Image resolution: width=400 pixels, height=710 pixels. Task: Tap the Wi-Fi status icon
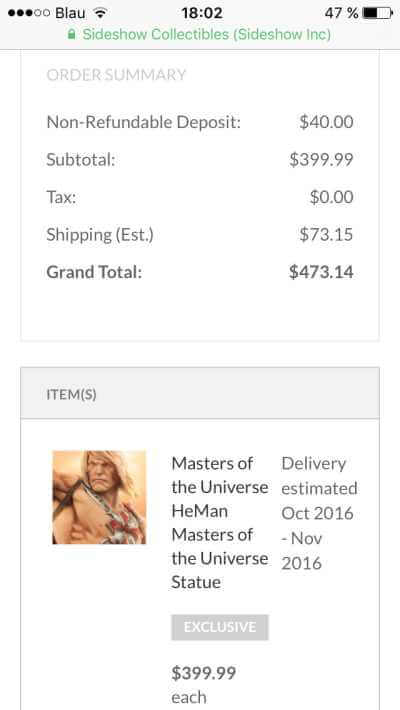[99, 13]
